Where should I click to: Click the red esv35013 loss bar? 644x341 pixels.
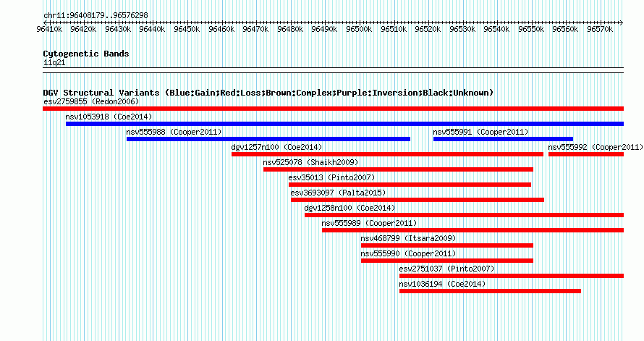pyautogui.click(x=410, y=185)
